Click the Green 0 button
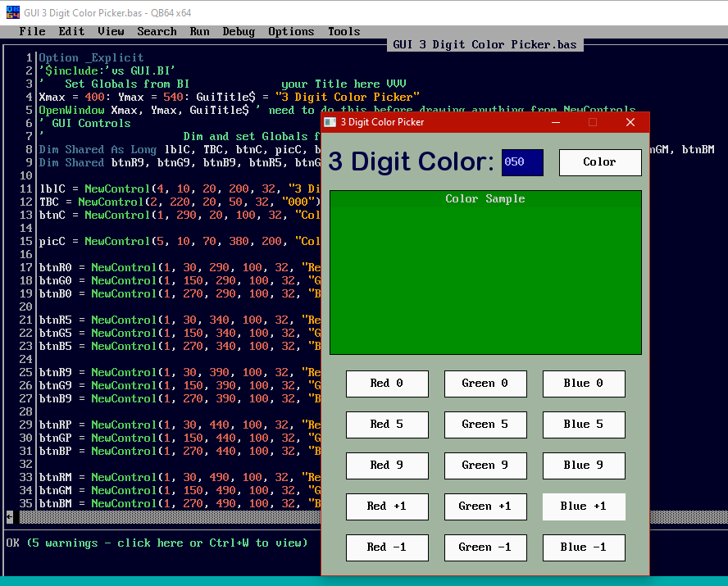This screenshot has width=728, height=586. [x=485, y=384]
